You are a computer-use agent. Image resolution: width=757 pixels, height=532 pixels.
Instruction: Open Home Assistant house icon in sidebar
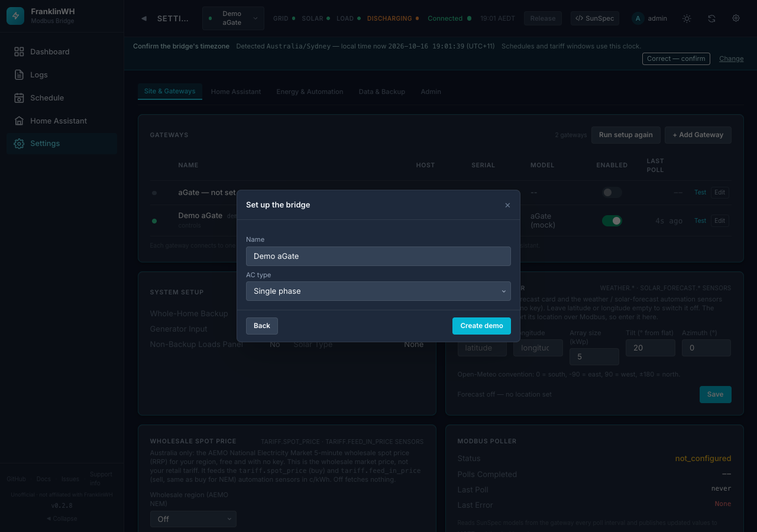(19, 121)
